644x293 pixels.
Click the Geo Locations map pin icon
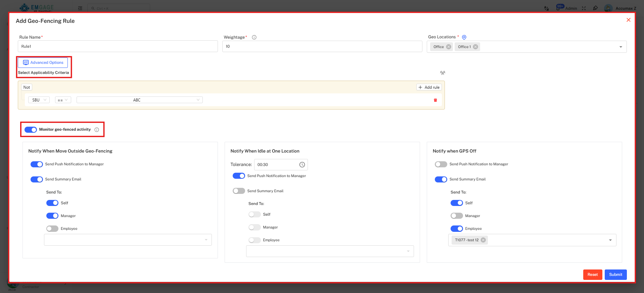464,37
